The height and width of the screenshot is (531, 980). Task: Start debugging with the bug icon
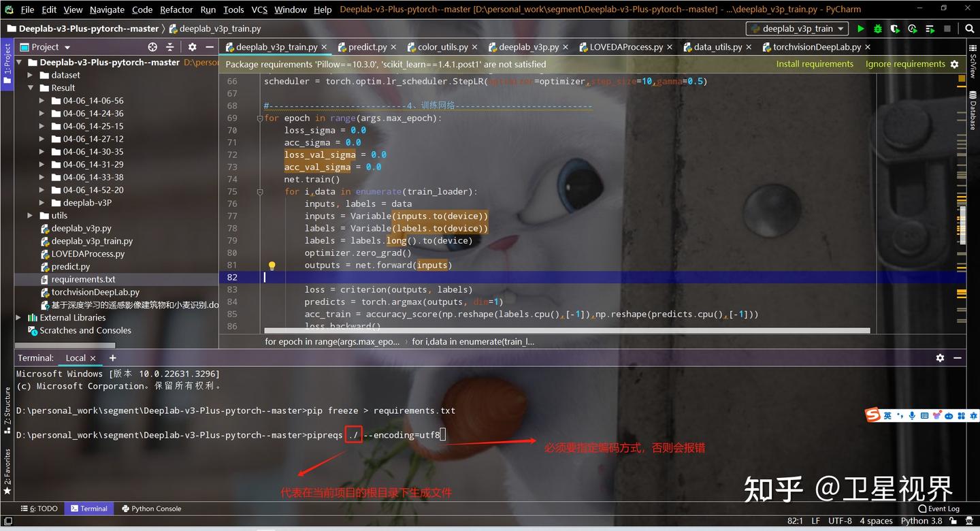click(x=877, y=29)
